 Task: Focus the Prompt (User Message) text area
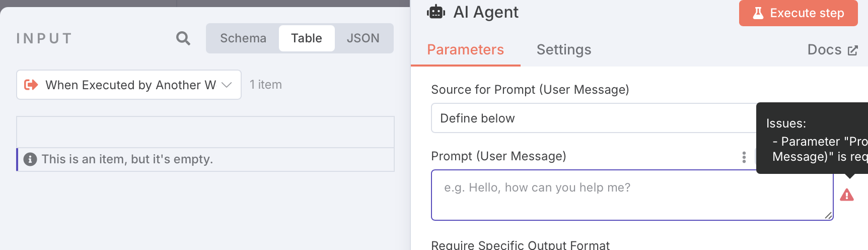(x=632, y=195)
